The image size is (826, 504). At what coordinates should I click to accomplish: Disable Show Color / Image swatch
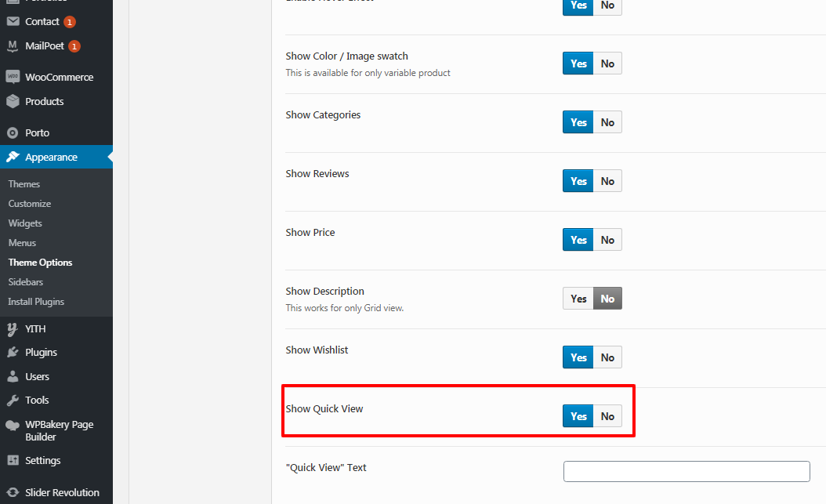point(607,63)
